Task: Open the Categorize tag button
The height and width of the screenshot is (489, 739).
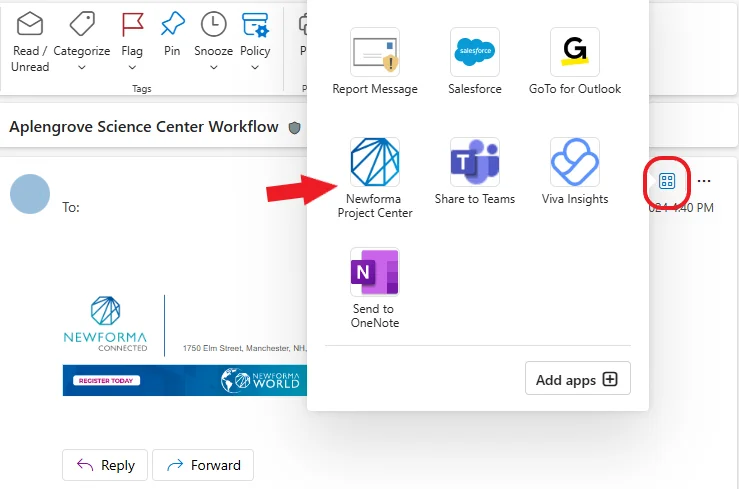Action: coord(82,24)
